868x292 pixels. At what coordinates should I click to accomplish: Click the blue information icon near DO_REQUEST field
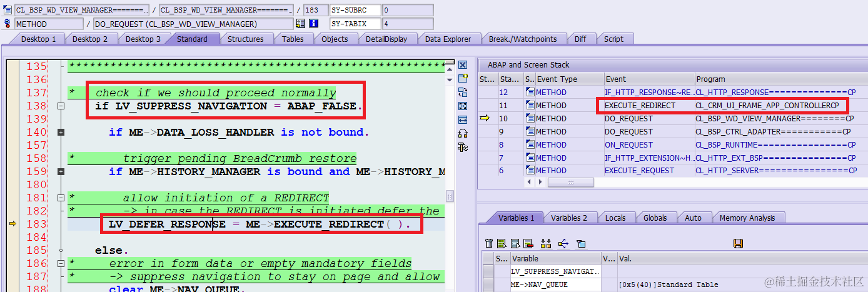(x=313, y=24)
